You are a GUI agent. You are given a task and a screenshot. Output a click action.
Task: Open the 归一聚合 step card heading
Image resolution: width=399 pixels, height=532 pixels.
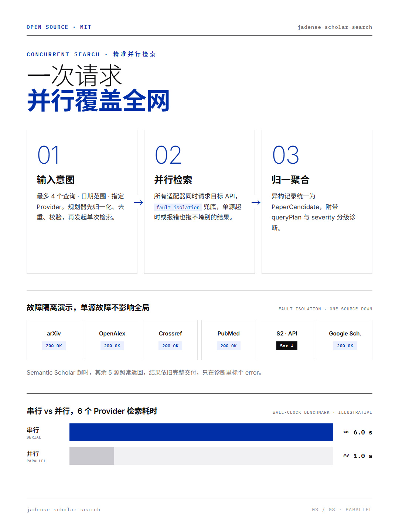pos(291,180)
